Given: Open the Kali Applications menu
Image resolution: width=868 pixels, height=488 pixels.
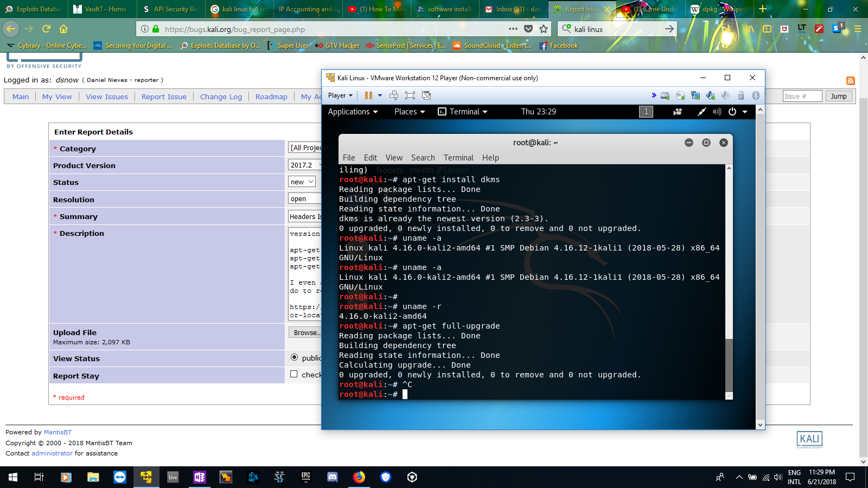Looking at the screenshot, I should coord(353,112).
